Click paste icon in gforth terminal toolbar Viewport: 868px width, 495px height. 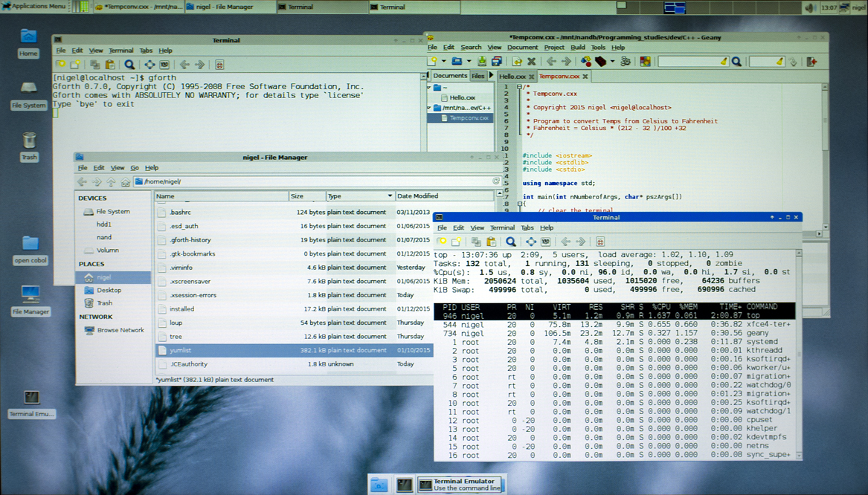(110, 65)
